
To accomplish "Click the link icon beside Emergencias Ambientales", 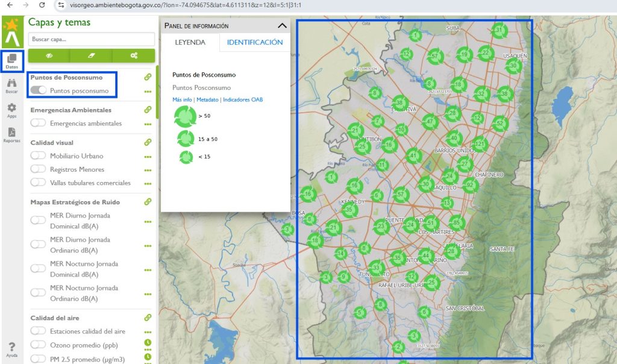I will coord(148,110).
